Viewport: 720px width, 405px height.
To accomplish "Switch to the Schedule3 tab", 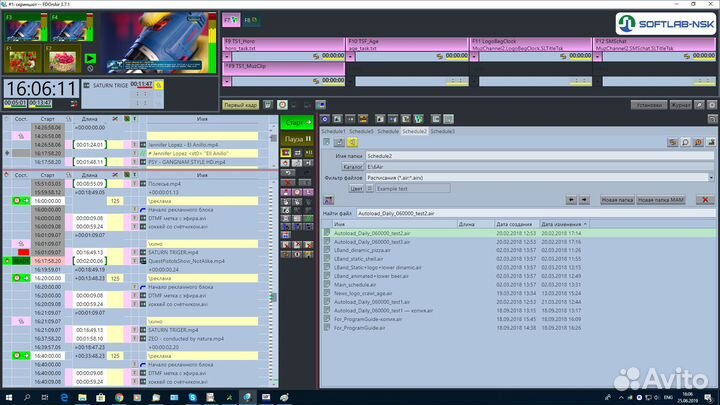I will tap(442, 131).
